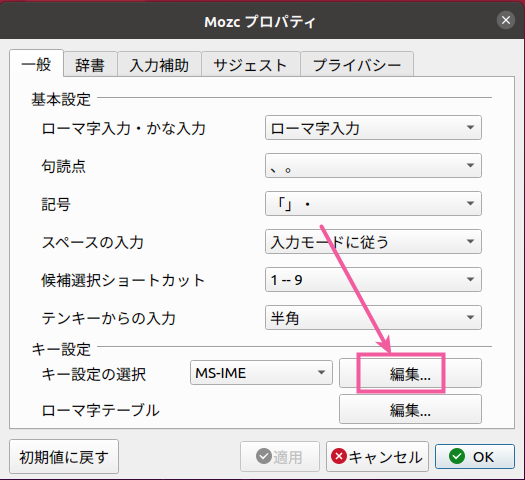This screenshot has height=480, width=525.
Task: Expand the 句読点 combo box
Action: (x=373, y=165)
